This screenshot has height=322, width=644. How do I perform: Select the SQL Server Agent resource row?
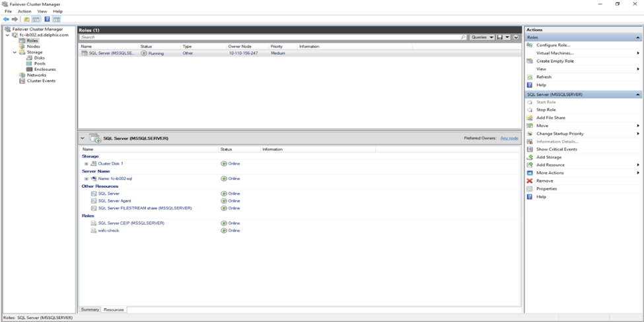pos(114,200)
